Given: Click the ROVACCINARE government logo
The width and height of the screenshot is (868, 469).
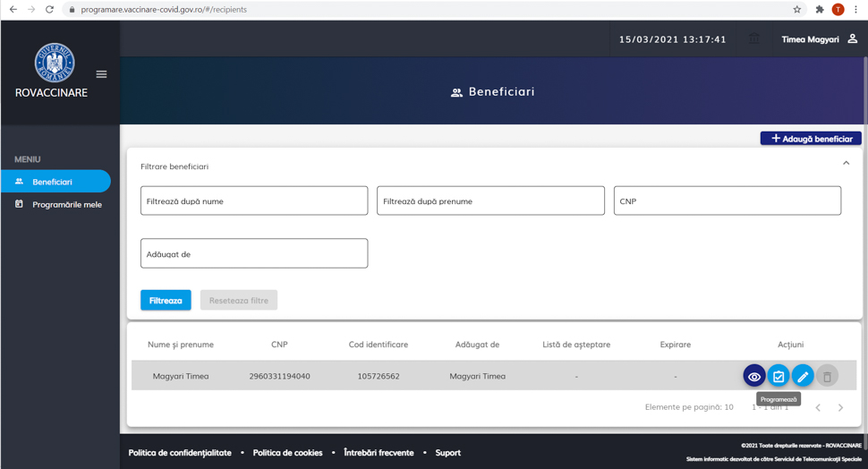Looking at the screenshot, I should (54, 64).
